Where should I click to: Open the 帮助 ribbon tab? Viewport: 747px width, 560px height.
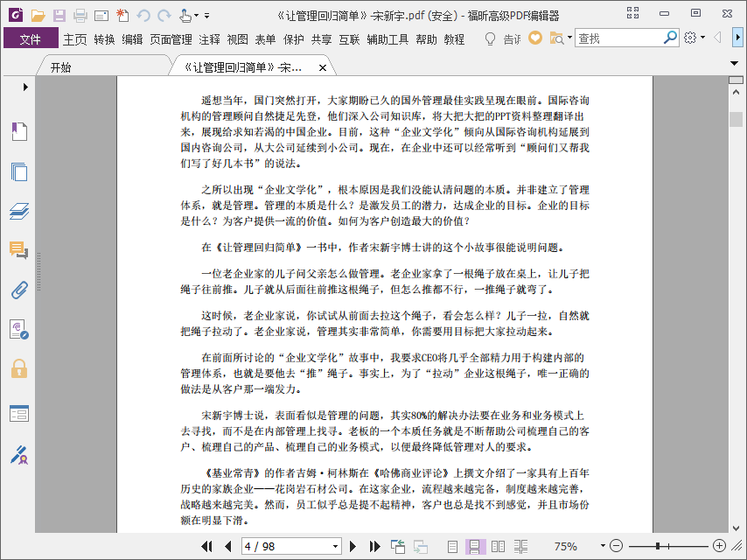pyautogui.click(x=426, y=39)
